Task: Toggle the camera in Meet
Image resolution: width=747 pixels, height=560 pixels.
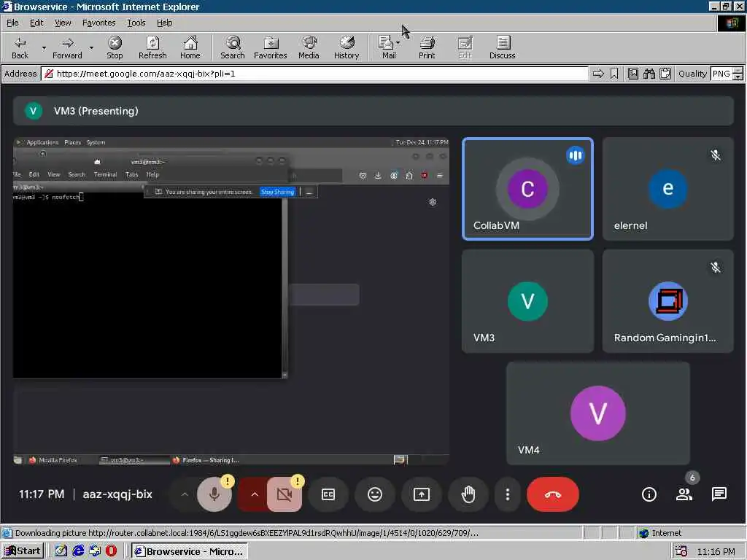Action: 285,494
